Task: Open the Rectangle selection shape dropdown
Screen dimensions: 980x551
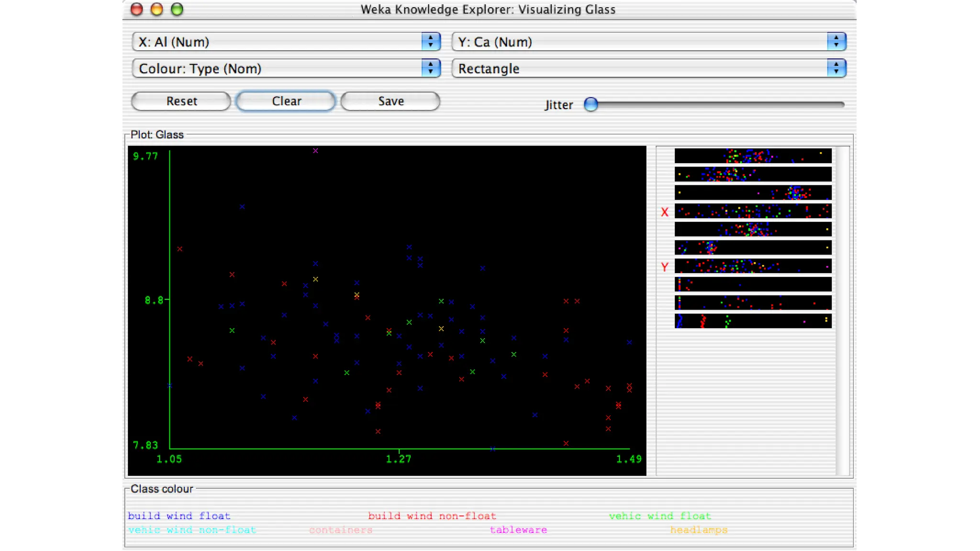Action: pyautogui.click(x=648, y=69)
